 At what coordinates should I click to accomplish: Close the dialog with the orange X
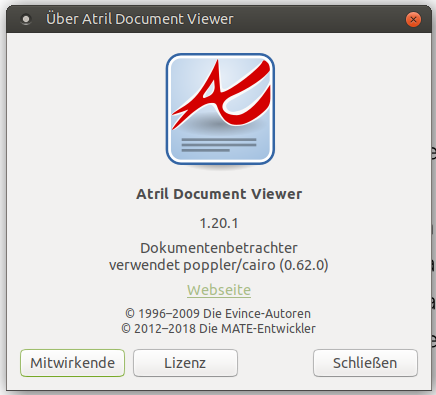pyautogui.click(x=413, y=20)
